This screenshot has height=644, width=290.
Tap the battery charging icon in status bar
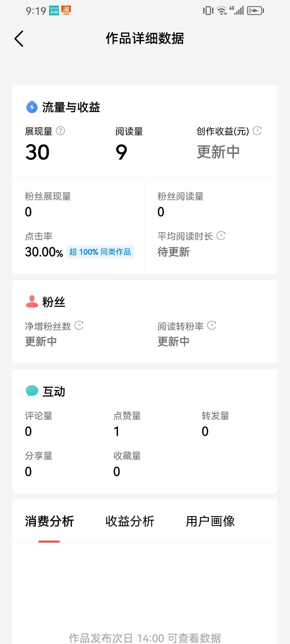(x=255, y=11)
